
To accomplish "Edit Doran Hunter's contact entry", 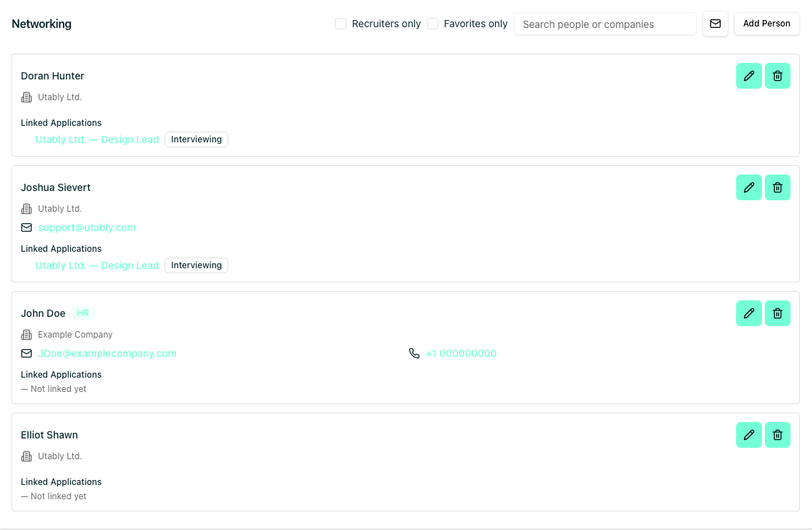I will [748, 76].
